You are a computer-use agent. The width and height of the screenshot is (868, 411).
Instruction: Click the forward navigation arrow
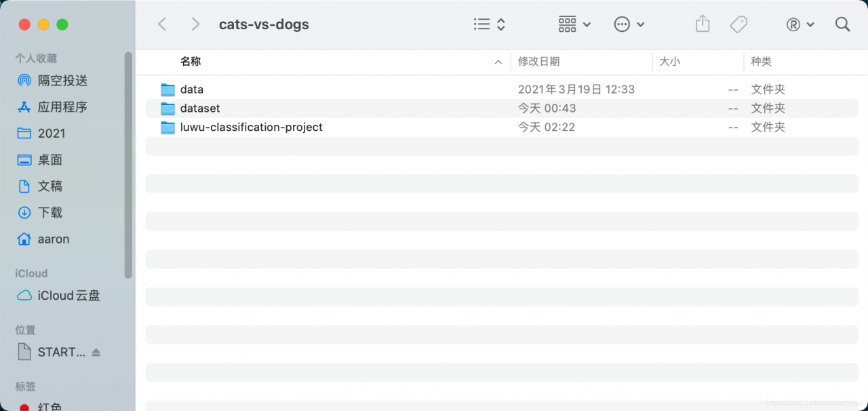[x=195, y=24]
